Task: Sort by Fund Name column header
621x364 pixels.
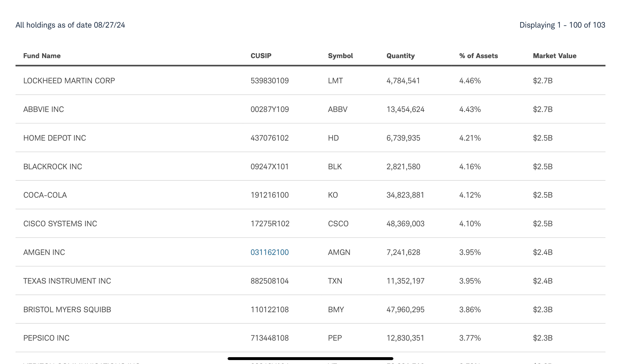Action: click(42, 56)
